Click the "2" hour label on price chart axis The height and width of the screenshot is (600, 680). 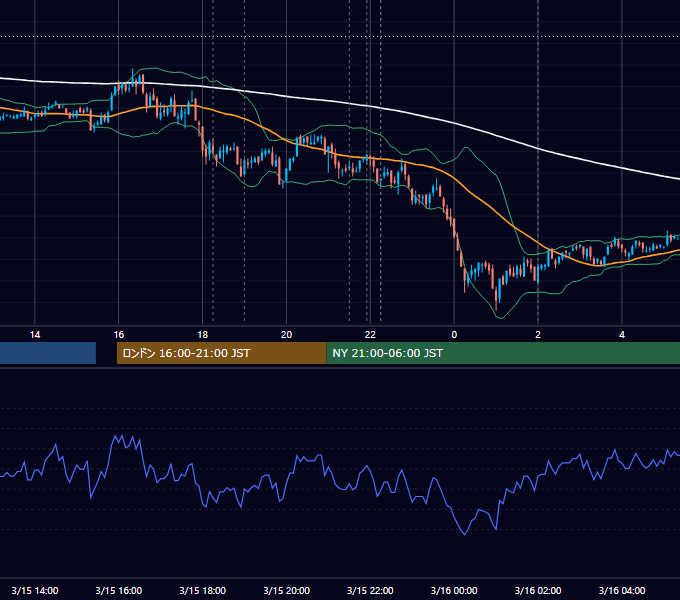tap(538, 335)
